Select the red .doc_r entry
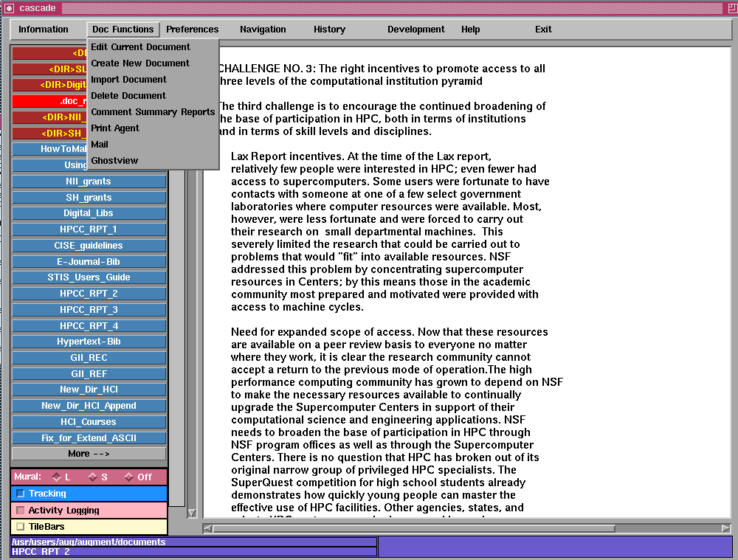The width and height of the screenshot is (738, 560). 50,100
